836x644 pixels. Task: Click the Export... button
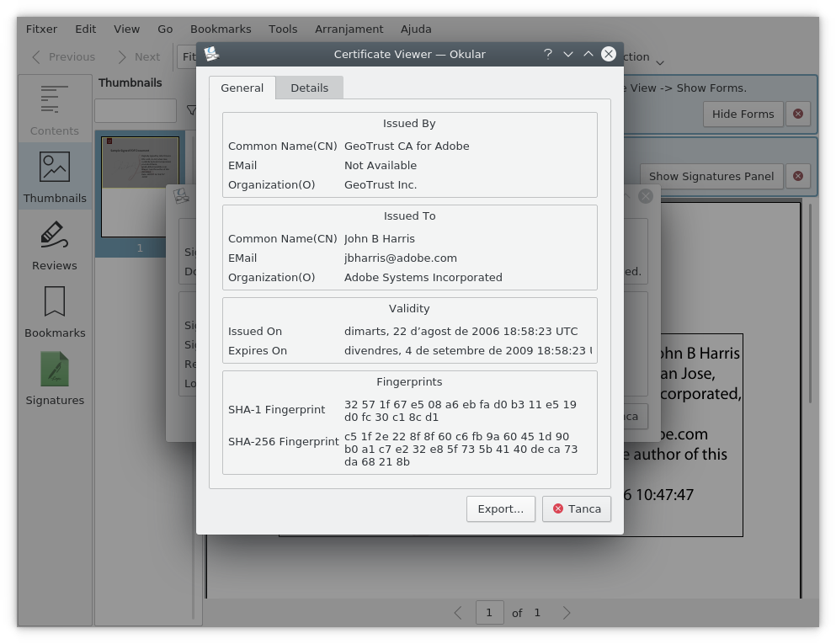click(501, 508)
